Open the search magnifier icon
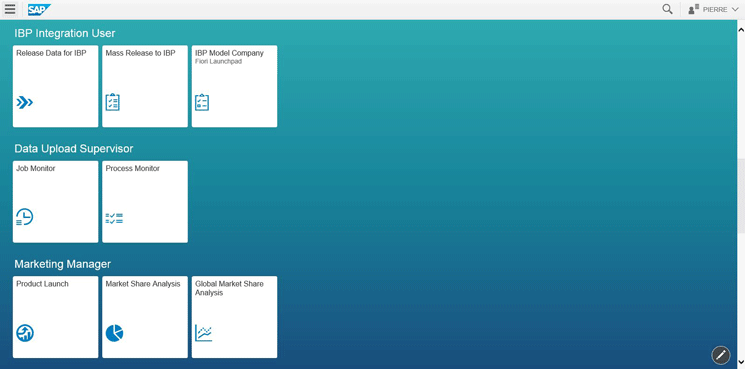Image resolution: width=745 pixels, height=369 pixels. coord(667,9)
